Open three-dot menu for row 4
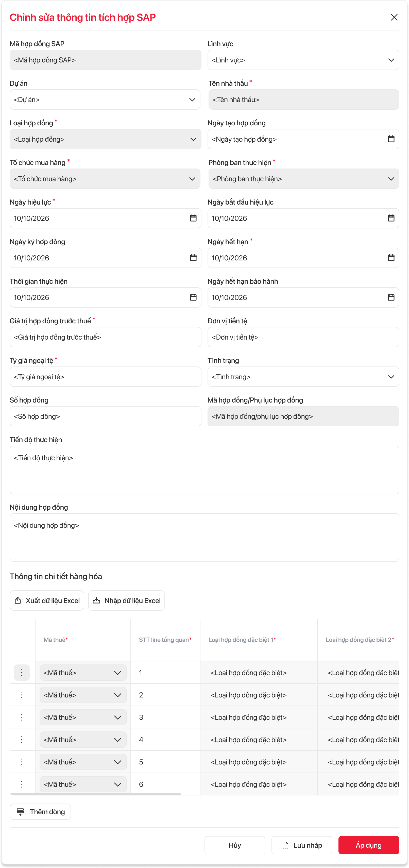 pyautogui.click(x=22, y=739)
